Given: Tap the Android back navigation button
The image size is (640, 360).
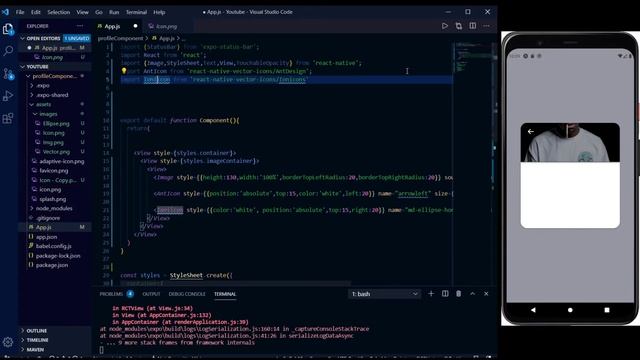Looking at the screenshot, I should 533,310.
